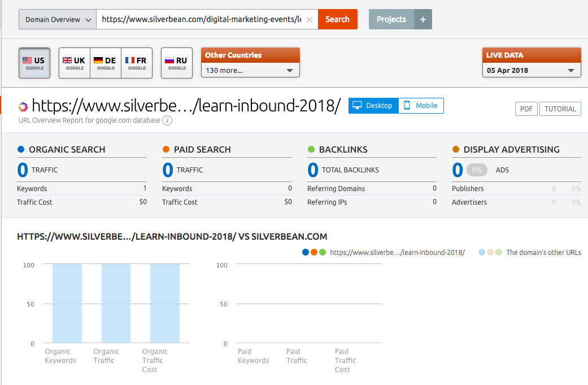Choose the DE Google database

[105, 62]
